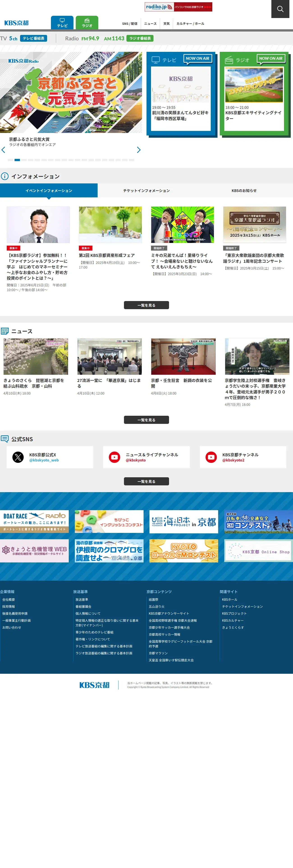
Task: Select the blue テレビ tab button
Action: point(62,23)
